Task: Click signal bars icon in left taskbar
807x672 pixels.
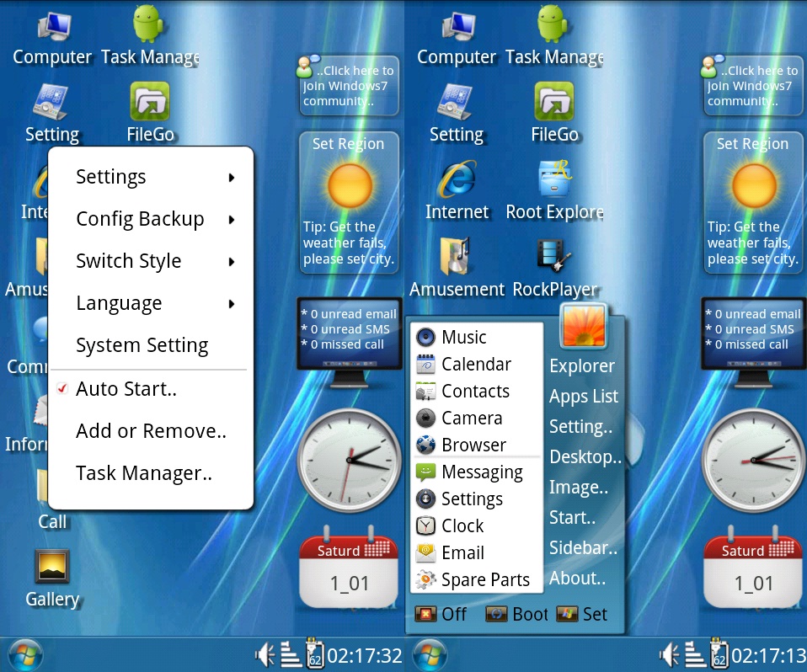Action: (291, 654)
